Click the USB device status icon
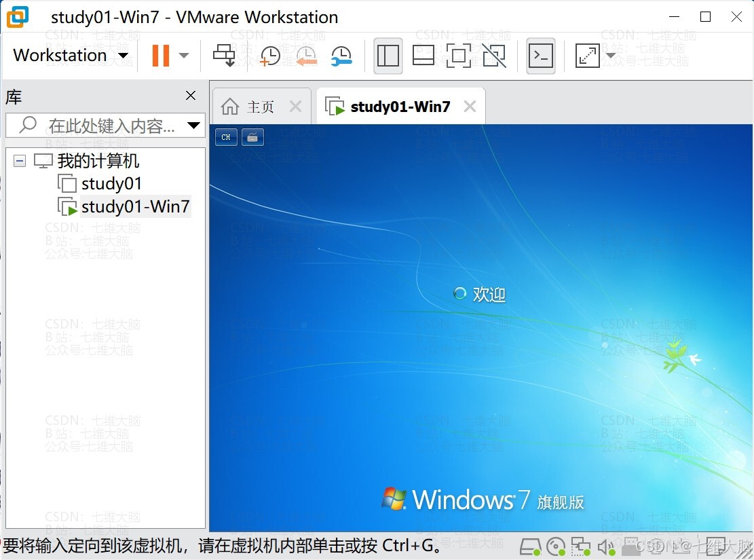Image resolution: width=754 pixels, height=560 pixels. (x=631, y=547)
